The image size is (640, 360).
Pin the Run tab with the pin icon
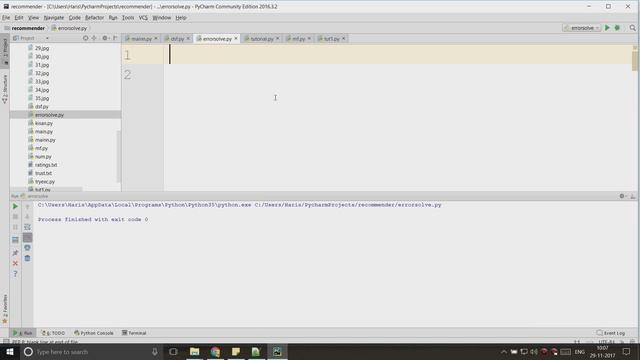[16, 253]
